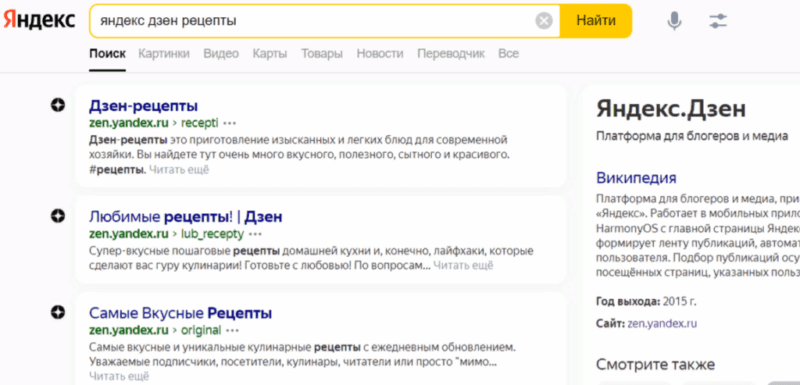
Task: Switch to the Картинки tab
Action: pyautogui.click(x=164, y=54)
